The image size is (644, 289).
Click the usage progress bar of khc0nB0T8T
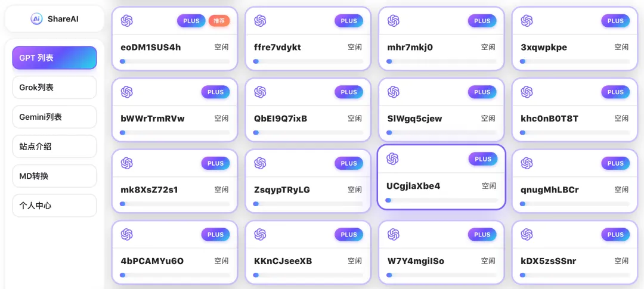coord(574,132)
